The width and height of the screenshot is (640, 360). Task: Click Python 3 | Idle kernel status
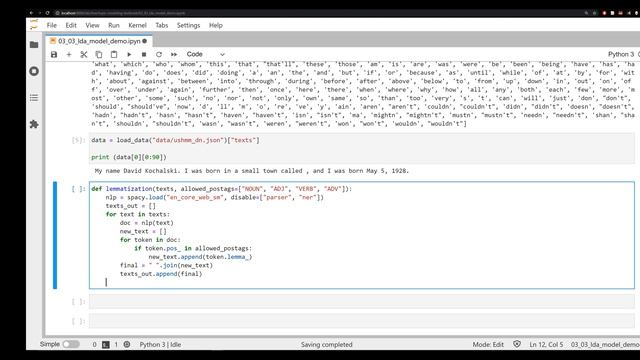pyautogui.click(x=160, y=344)
